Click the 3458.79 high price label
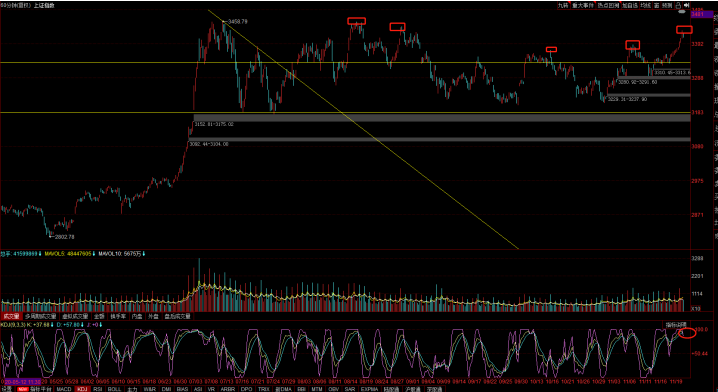 [238, 22]
